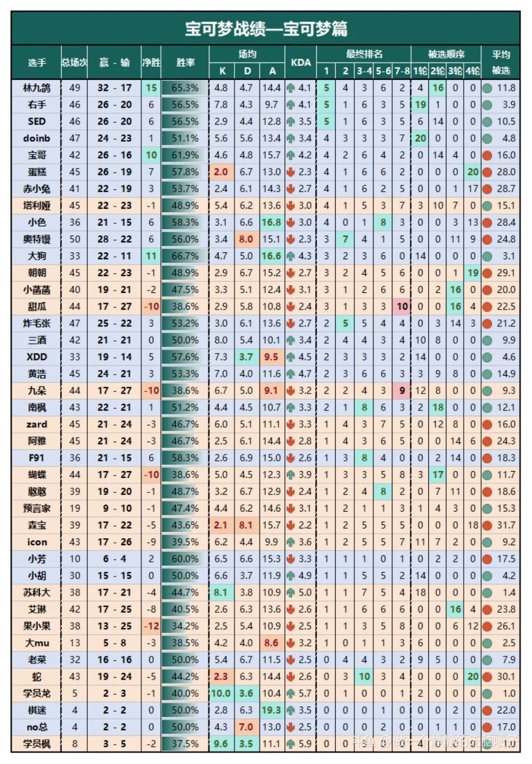Select the 最终排名 group header
The image size is (532, 764).
(364, 54)
